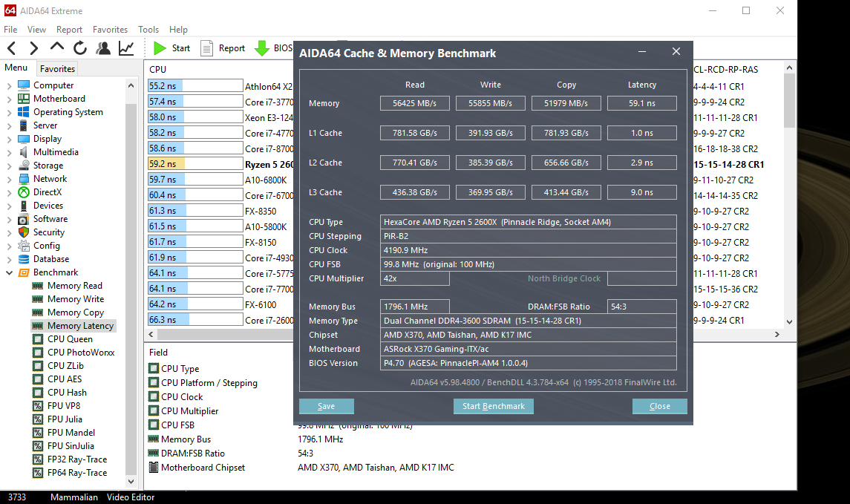
Task: Switch to the Favorites tab in the sidebar
Action: [57, 69]
